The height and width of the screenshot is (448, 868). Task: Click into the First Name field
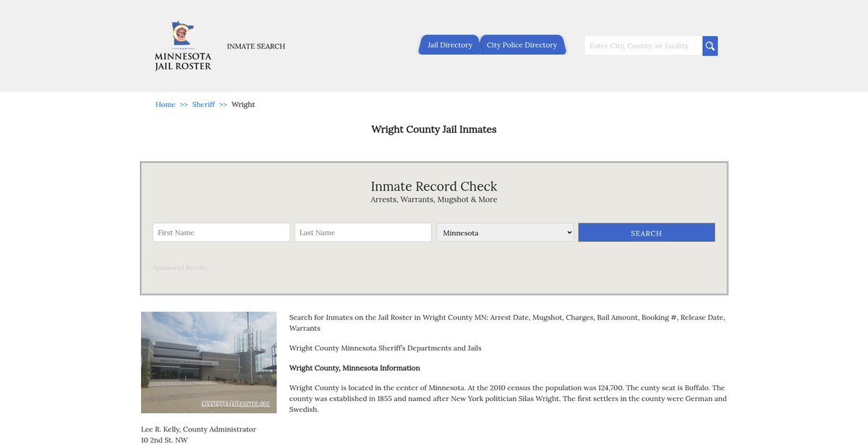click(x=221, y=233)
